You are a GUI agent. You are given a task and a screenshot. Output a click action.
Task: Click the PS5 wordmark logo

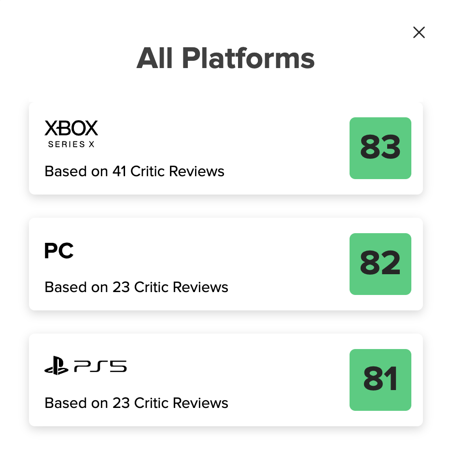100,366
